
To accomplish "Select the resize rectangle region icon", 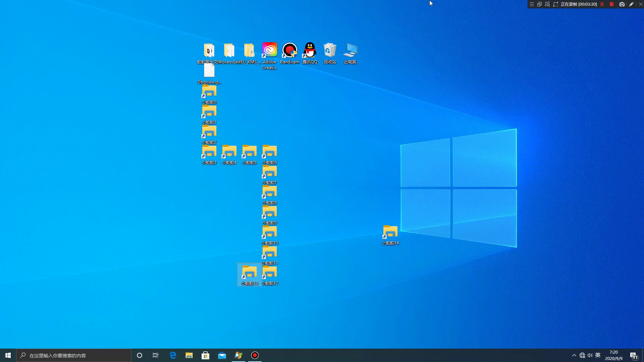I will point(555,4).
